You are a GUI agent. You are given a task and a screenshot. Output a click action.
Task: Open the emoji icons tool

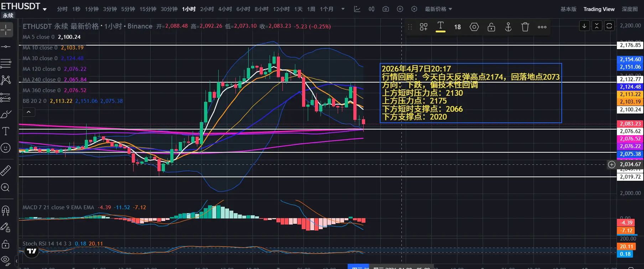coord(6,148)
